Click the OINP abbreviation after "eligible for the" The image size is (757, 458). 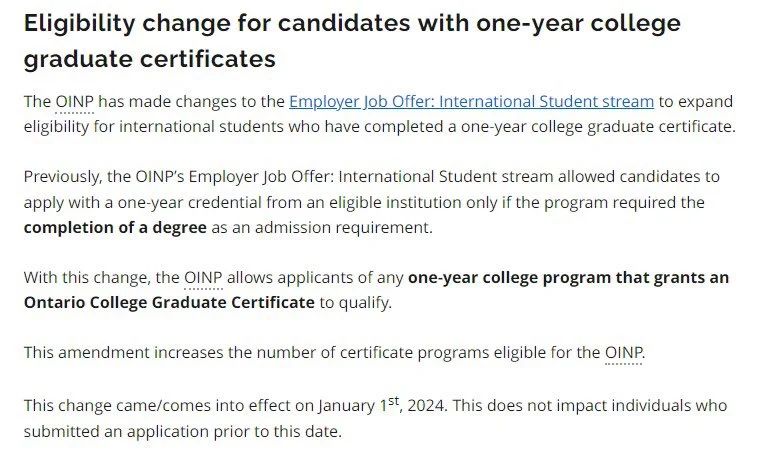point(623,353)
